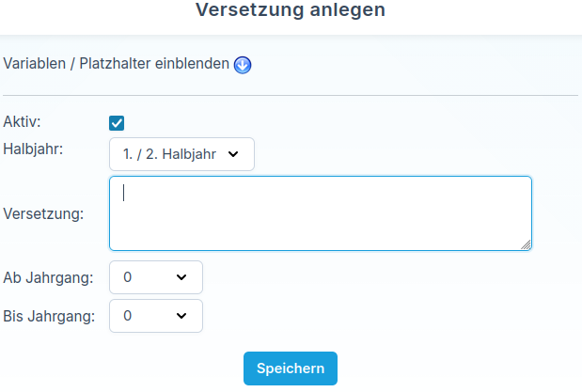Click the blue down-arrow icon beside Platzhalter einblenden
This screenshot has width=582, height=392.
pos(243,65)
